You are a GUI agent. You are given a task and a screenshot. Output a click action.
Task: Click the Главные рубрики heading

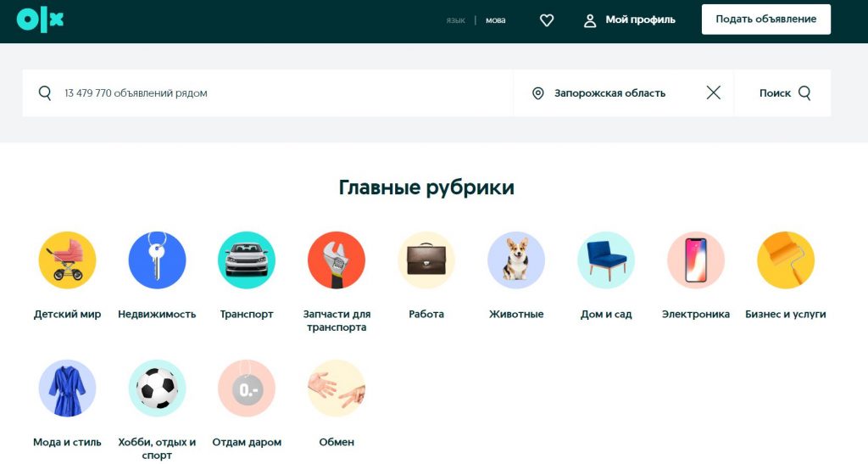426,187
